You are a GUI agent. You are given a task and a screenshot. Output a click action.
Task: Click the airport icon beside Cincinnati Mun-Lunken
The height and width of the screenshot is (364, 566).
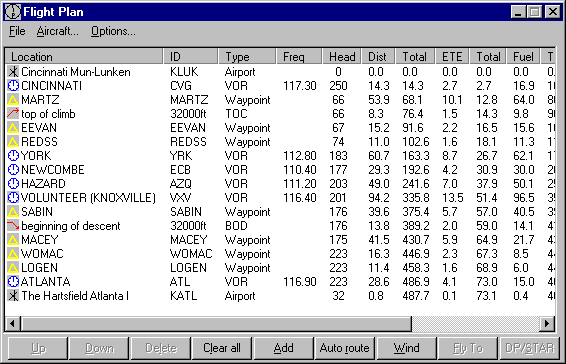13,72
